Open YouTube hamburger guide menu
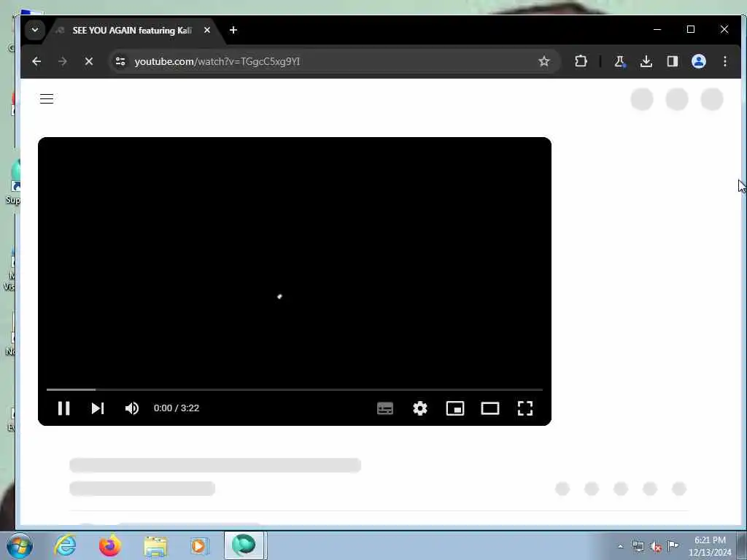 coord(47,99)
